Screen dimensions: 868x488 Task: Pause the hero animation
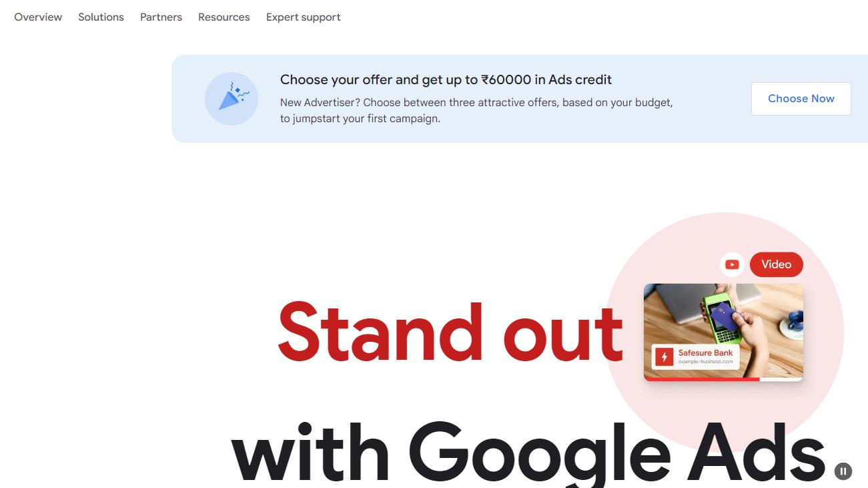point(843,471)
